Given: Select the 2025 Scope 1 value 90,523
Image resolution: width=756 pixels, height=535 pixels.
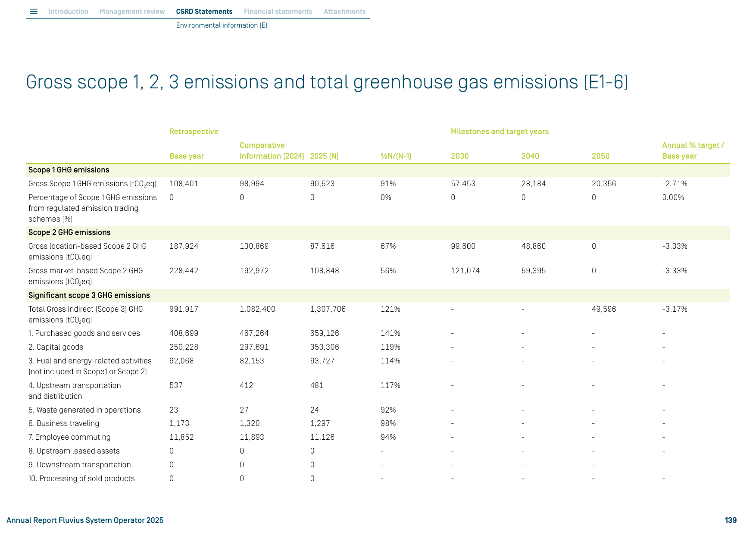Looking at the screenshot, I should point(322,184).
